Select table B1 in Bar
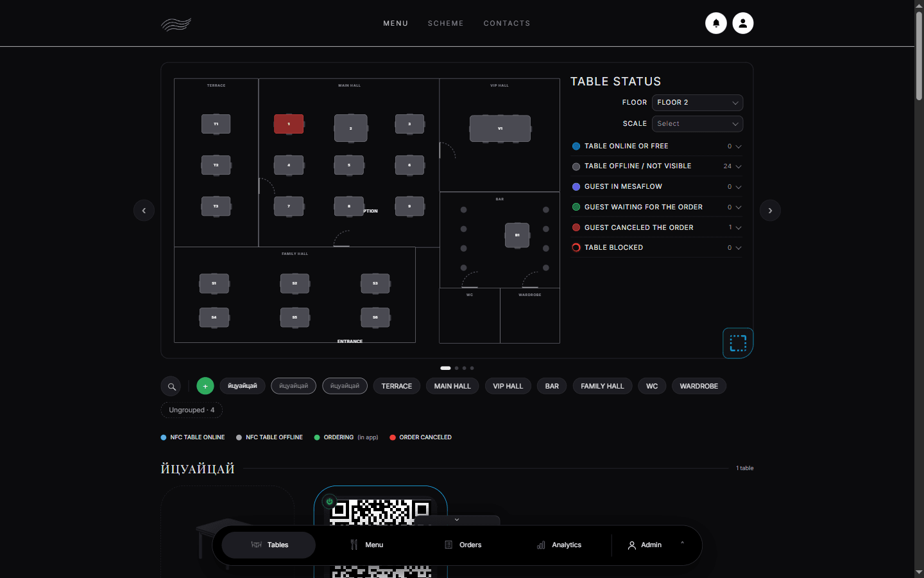This screenshot has width=924, height=578. point(517,235)
